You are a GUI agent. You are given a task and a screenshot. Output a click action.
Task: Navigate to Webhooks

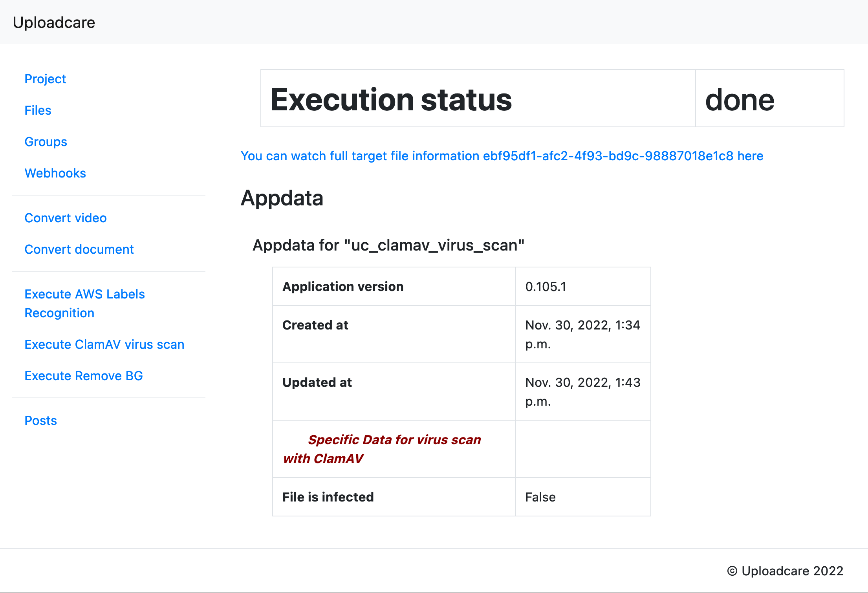coord(55,173)
